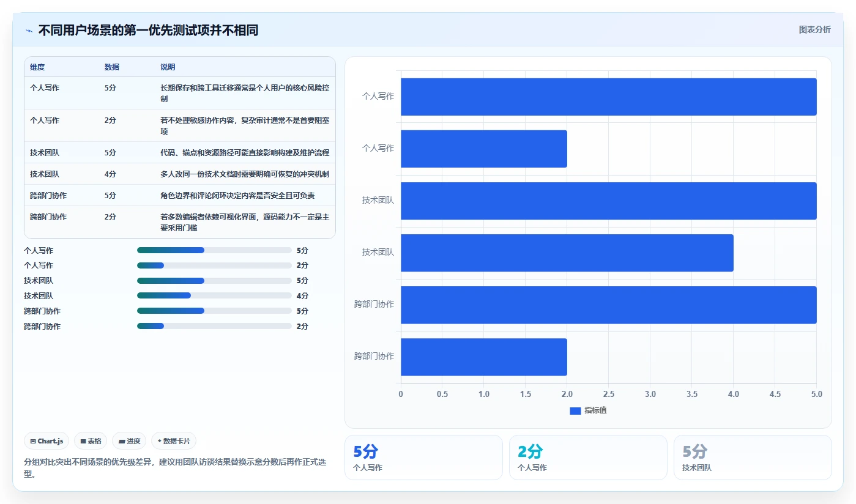Select the 进度 tag chip
Viewport: 856px width, 504px height.
[129, 441]
